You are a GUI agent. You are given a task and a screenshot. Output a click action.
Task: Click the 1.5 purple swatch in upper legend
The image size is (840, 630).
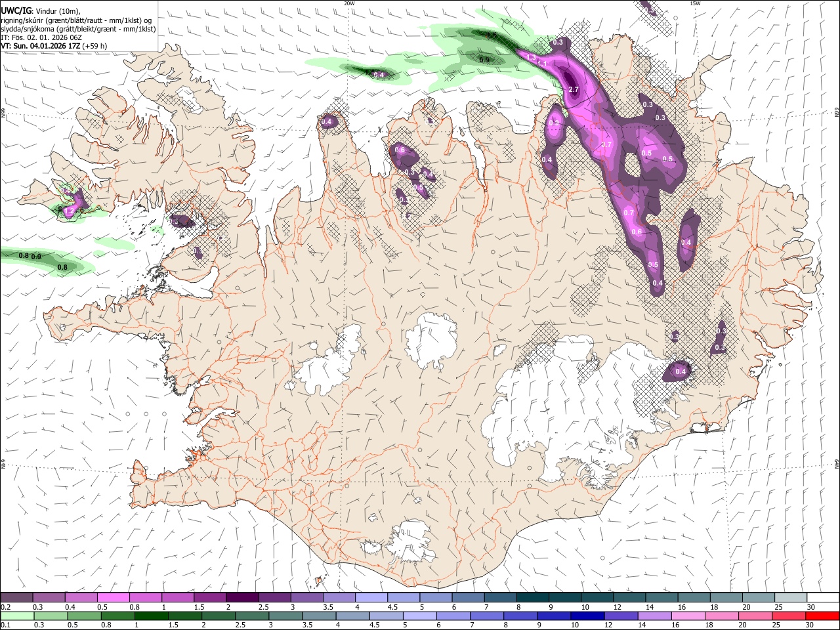click(x=209, y=598)
